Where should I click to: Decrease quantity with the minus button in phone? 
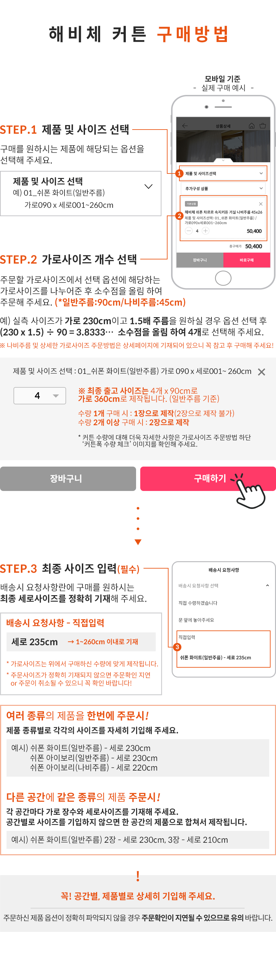pyautogui.click(x=189, y=231)
